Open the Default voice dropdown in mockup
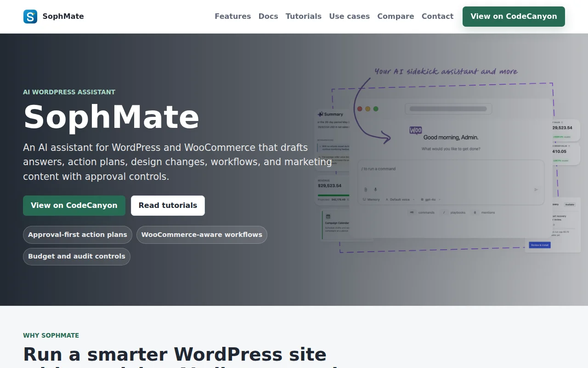588x368 pixels. point(400,200)
